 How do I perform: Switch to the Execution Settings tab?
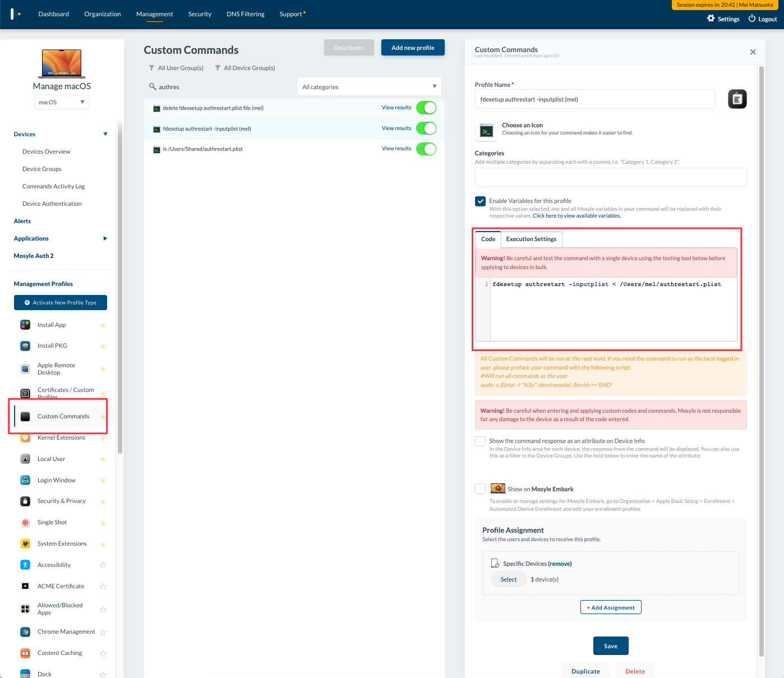[531, 239]
